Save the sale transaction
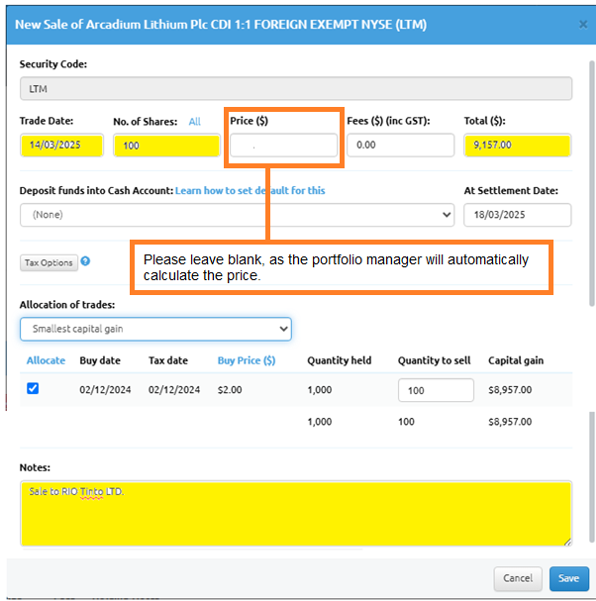596x601 pixels. point(569,578)
